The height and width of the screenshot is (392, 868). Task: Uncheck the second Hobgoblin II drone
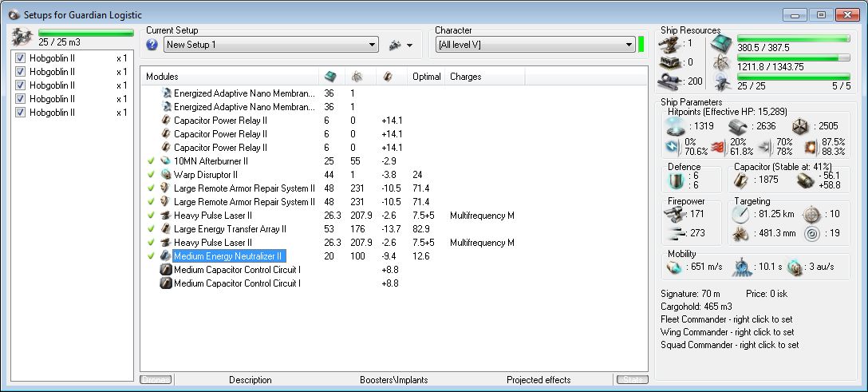(x=21, y=71)
